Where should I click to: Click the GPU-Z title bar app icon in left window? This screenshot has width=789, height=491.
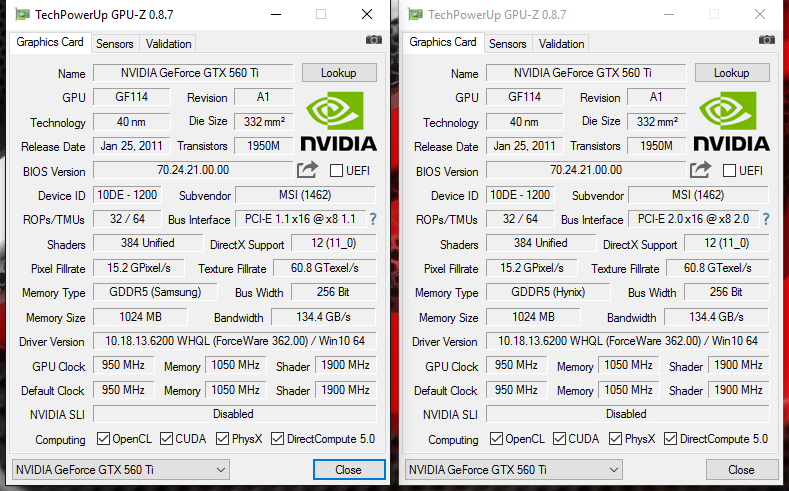click(x=22, y=14)
